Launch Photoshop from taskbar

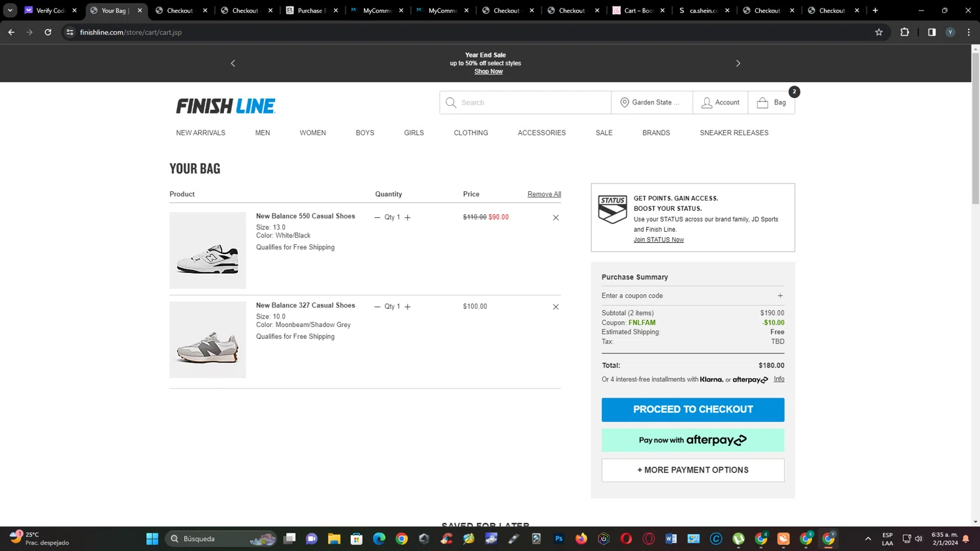pos(559,539)
